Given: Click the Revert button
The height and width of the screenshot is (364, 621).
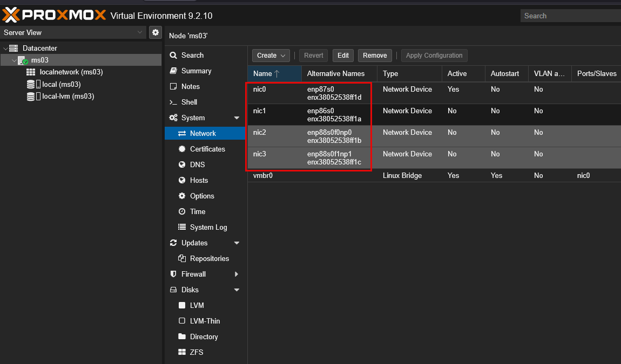Looking at the screenshot, I should (x=313, y=56).
